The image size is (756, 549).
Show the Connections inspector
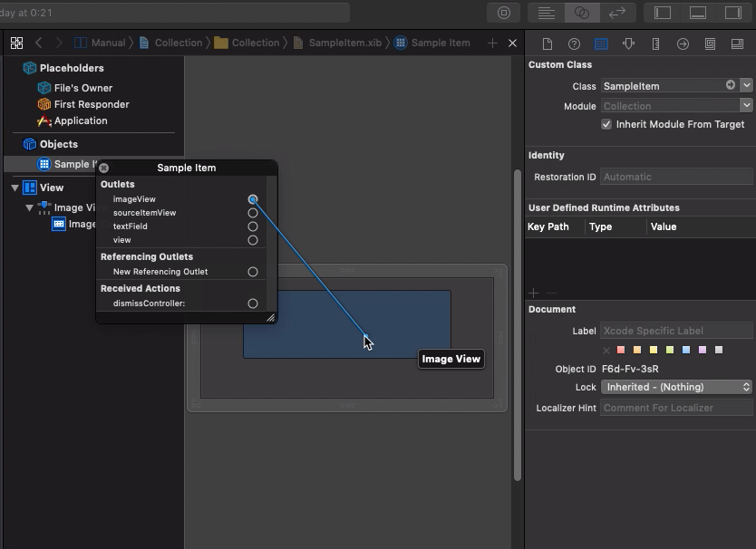pyautogui.click(x=683, y=43)
